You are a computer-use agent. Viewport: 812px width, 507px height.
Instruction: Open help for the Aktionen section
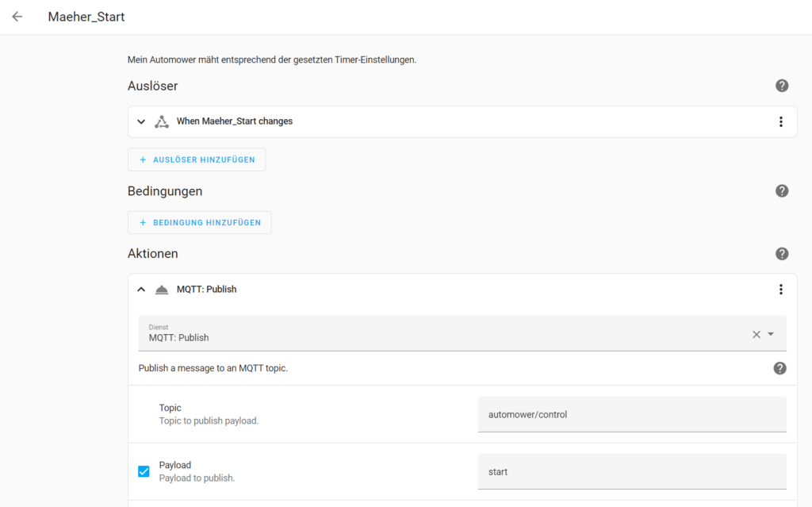782,254
